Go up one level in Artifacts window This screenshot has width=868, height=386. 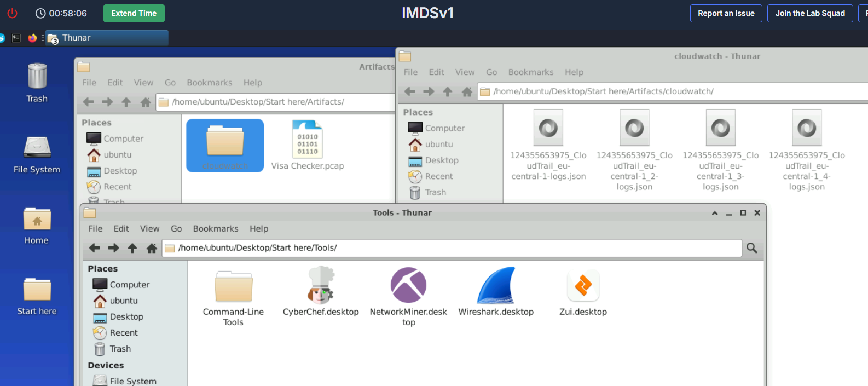[126, 102]
